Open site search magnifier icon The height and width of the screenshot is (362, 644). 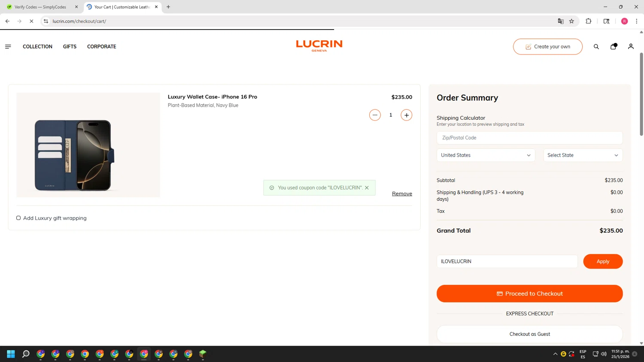(x=596, y=46)
